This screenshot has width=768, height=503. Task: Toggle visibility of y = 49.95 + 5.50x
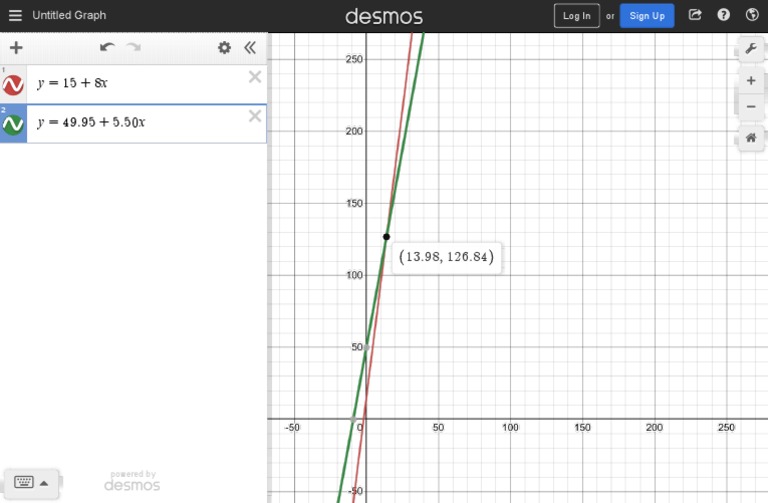point(13,124)
